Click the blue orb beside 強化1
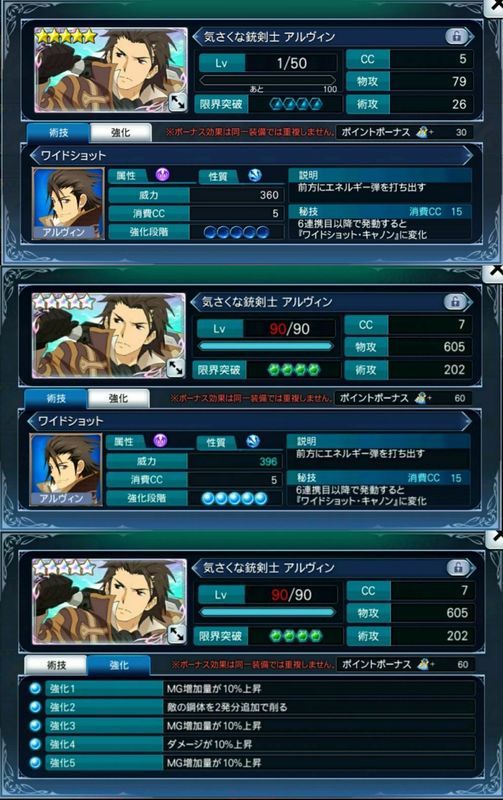Image resolution: width=503 pixels, height=800 pixels. pyautogui.click(x=35, y=689)
